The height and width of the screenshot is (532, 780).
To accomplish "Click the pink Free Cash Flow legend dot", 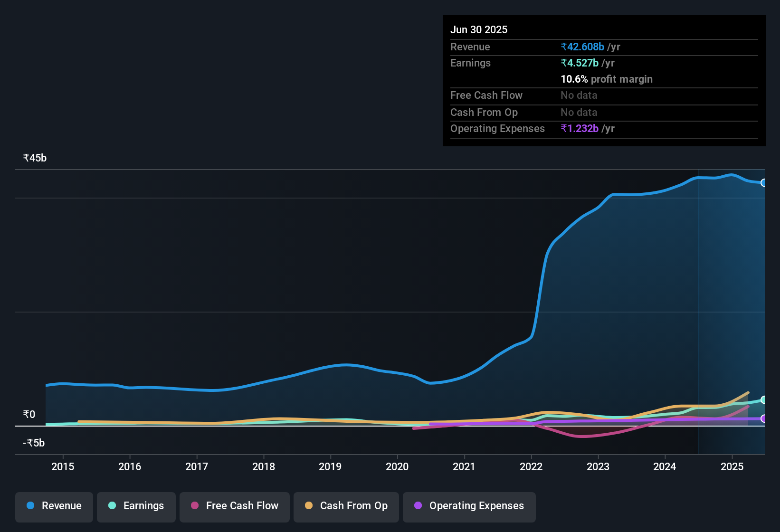I will click(195, 506).
